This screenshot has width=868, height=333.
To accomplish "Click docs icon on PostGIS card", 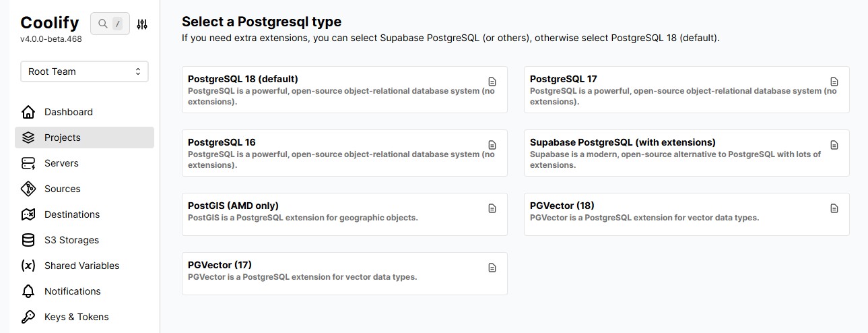I will 492,208.
